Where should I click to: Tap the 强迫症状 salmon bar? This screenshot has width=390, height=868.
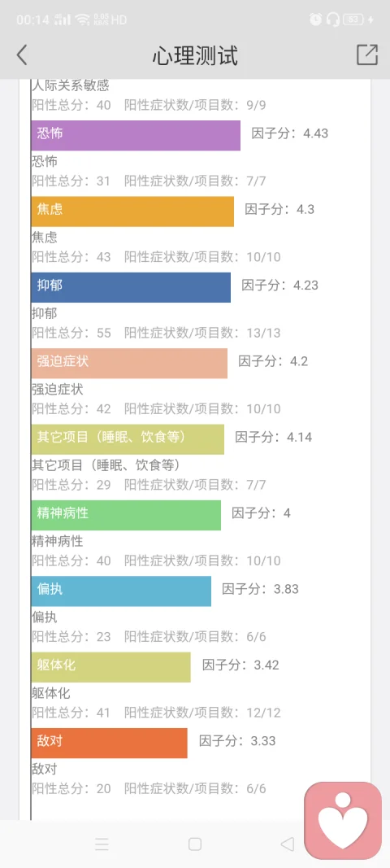(x=129, y=363)
